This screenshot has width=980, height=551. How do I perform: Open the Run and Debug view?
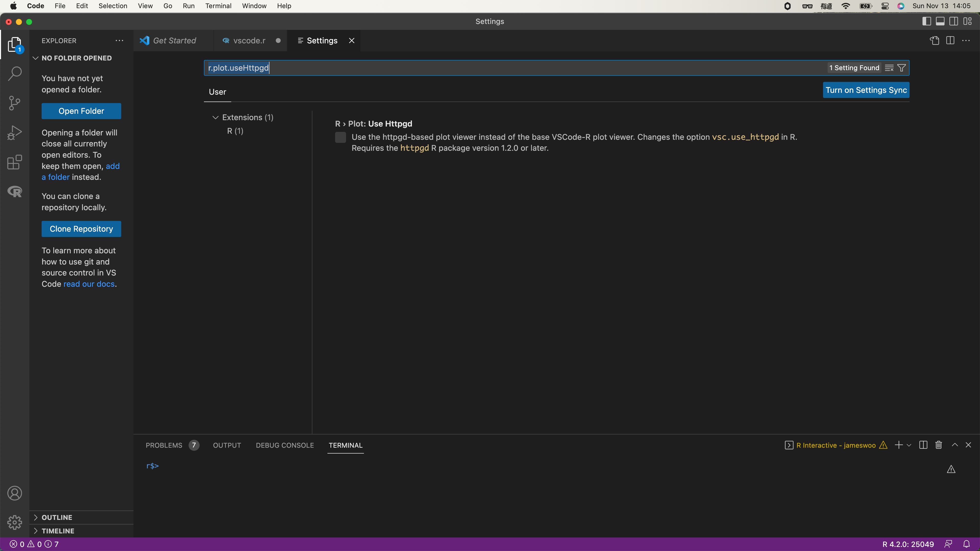(15, 132)
